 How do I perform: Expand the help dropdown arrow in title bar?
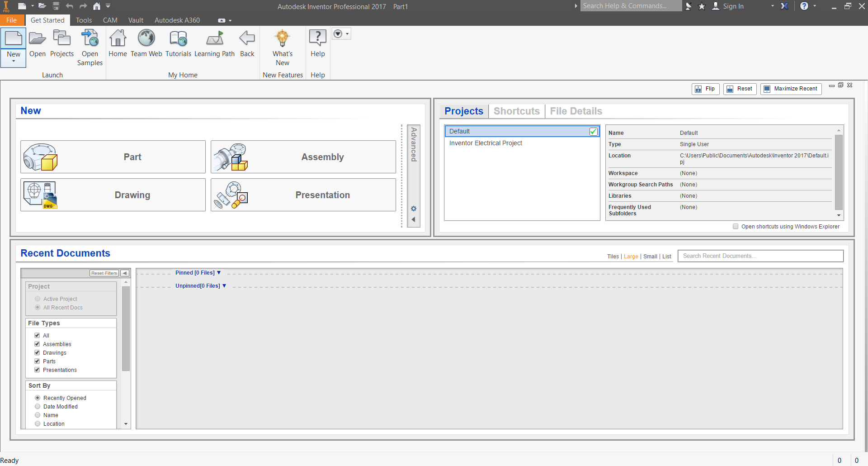coord(815,6)
